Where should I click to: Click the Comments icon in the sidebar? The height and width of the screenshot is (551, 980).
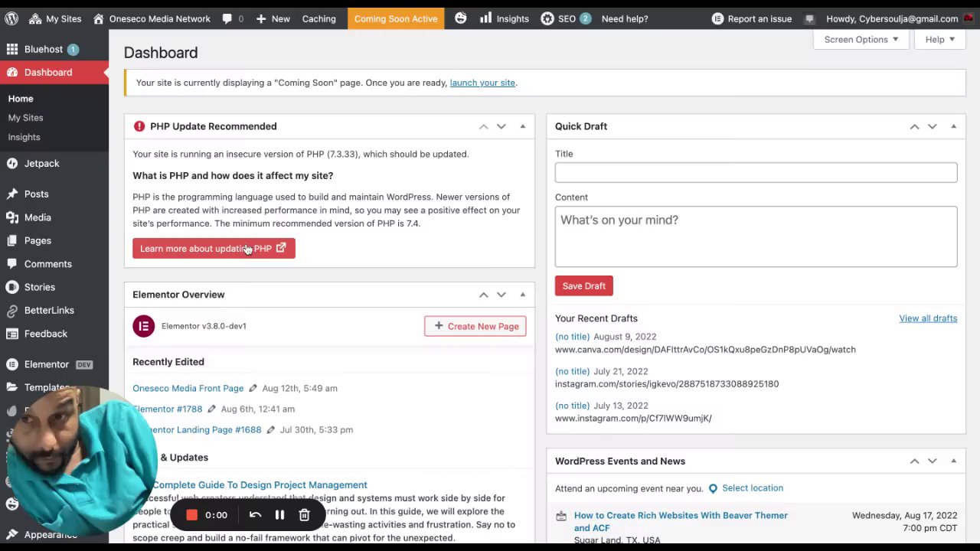pyautogui.click(x=12, y=264)
